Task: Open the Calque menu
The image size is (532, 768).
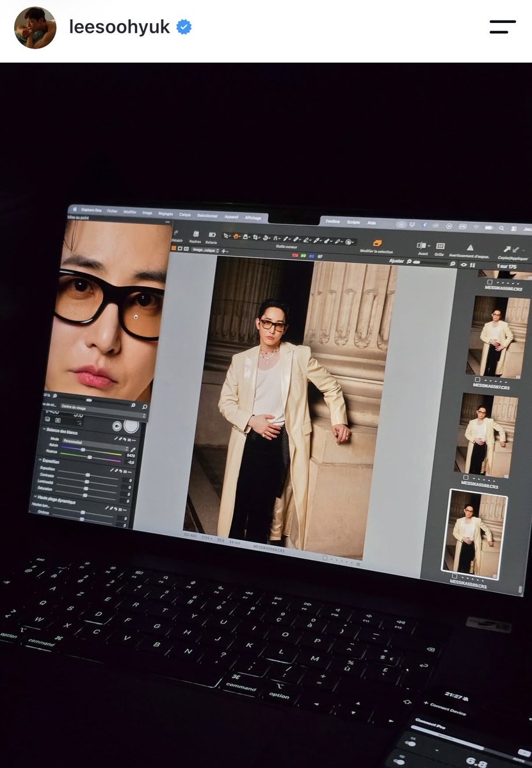Action: tap(185, 214)
